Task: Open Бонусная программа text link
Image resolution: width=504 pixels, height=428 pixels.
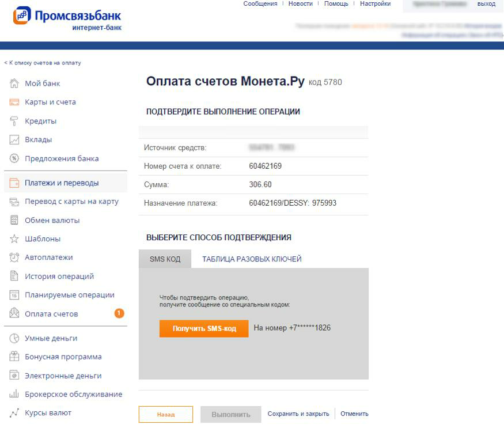Action: pyautogui.click(x=63, y=357)
